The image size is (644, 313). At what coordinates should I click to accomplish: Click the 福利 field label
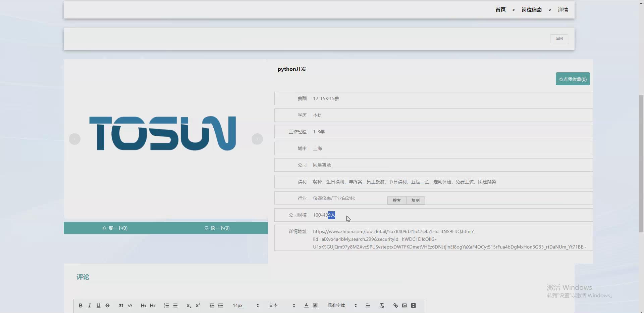tap(302, 182)
